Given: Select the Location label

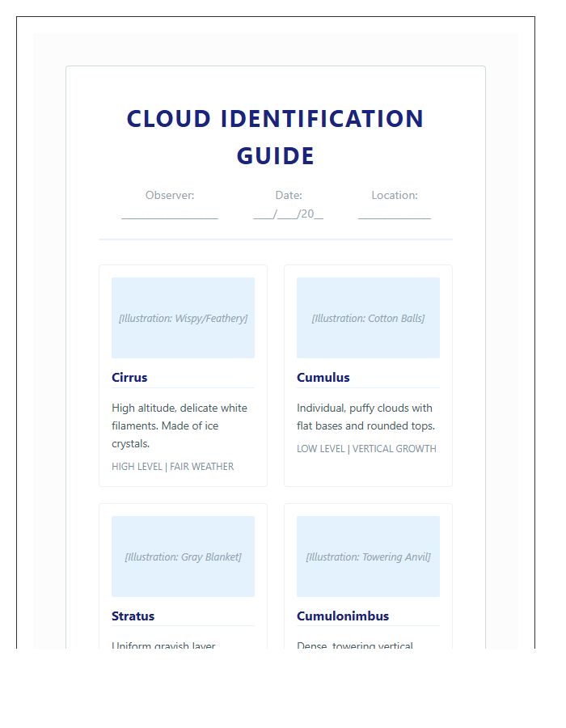Looking at the screenshot, I should [395, 195].
